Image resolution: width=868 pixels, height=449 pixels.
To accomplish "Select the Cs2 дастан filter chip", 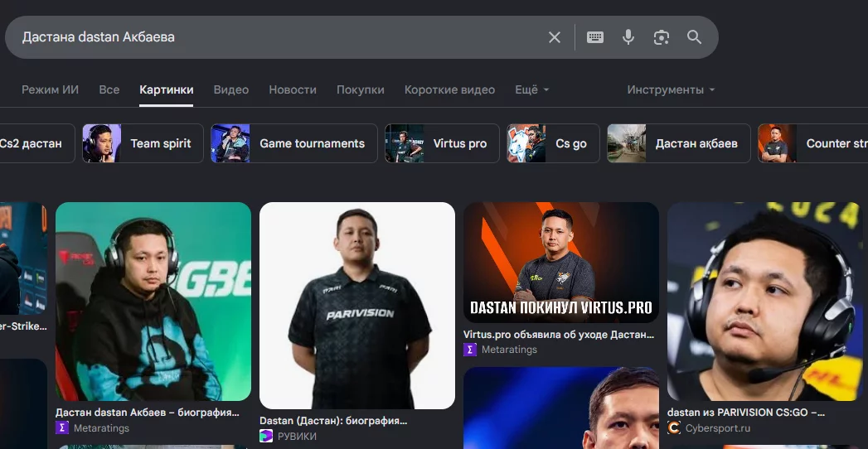I will (x=36, y=143).
